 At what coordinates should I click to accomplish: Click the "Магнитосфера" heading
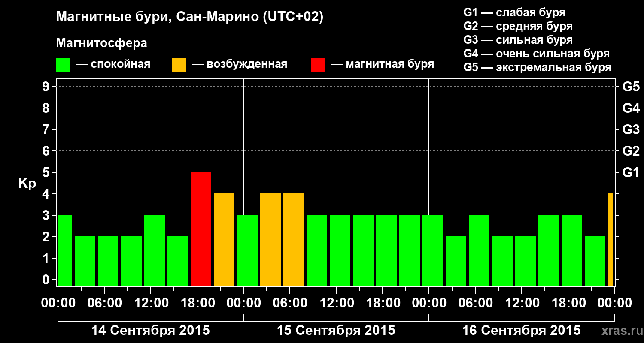point(102,43)
